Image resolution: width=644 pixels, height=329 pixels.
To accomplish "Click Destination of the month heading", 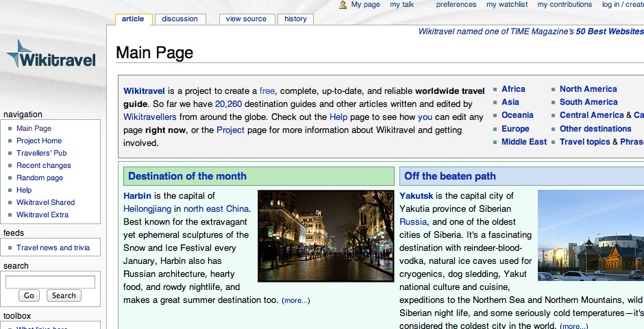I will [x=187, y=176].
